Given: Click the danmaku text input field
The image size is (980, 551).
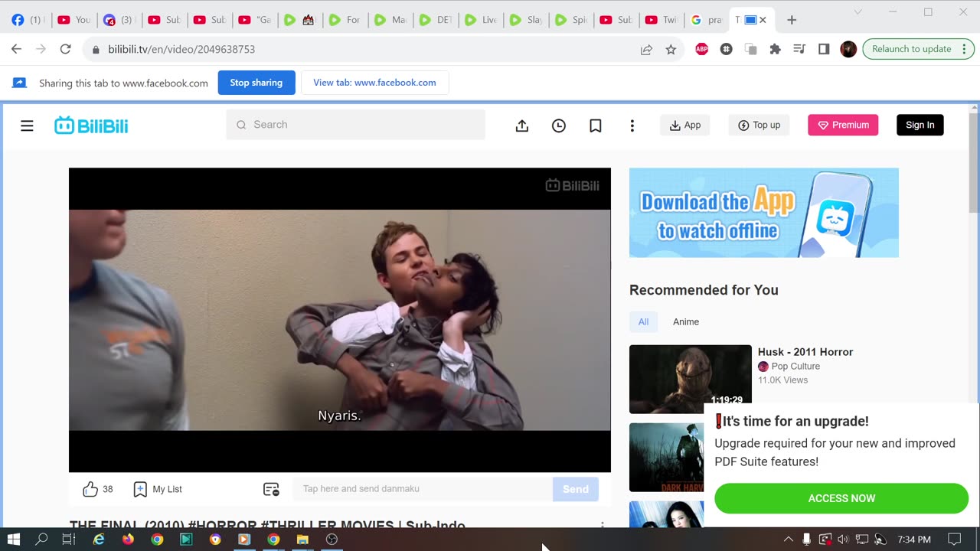Looking at the screenshot, I should (x=423, y=489).
